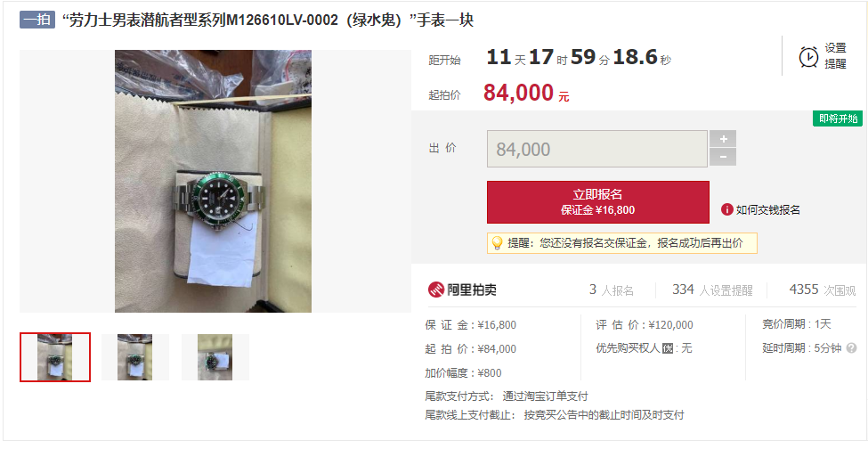Open the 如何交钱报名 help link
Screen dimensions: 868x449
pos(767,210)
